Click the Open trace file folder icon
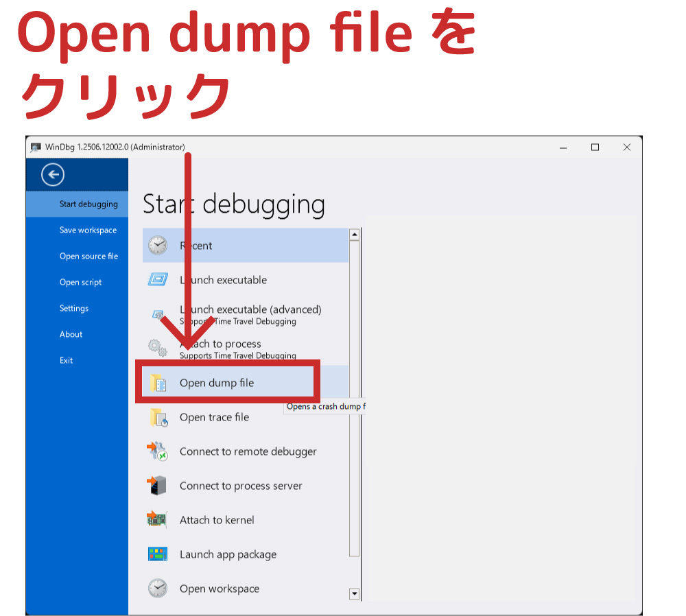 point(158,417)
